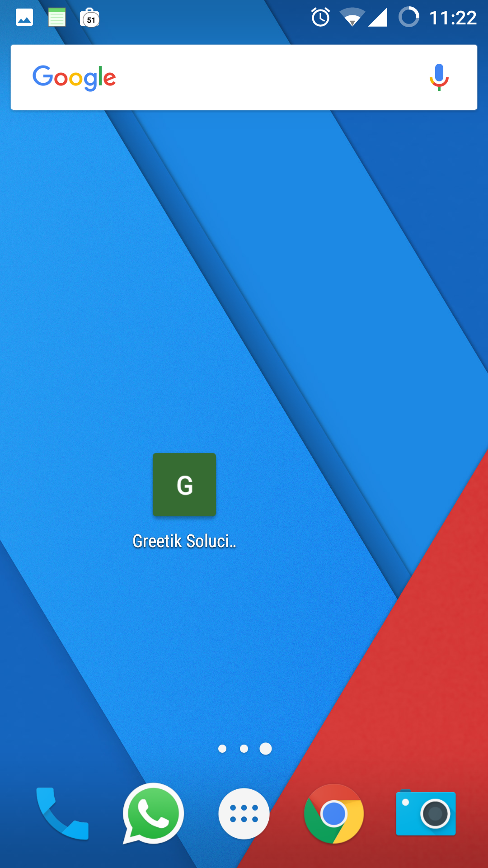This screenshot has width=488, height=868.
Task: Tap the Google logo in search bar
Action: pyautogui.click(x=74, y=77)
